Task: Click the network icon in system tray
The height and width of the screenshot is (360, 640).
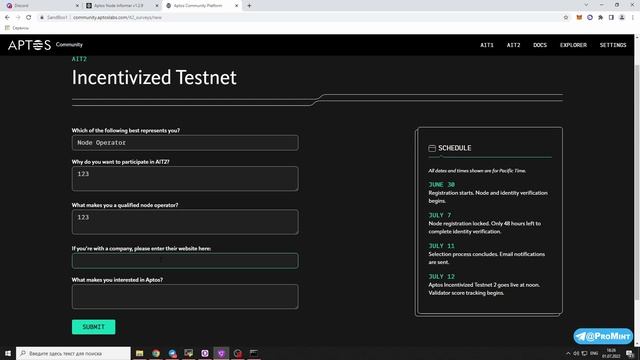Action: [x=584, y=353]
